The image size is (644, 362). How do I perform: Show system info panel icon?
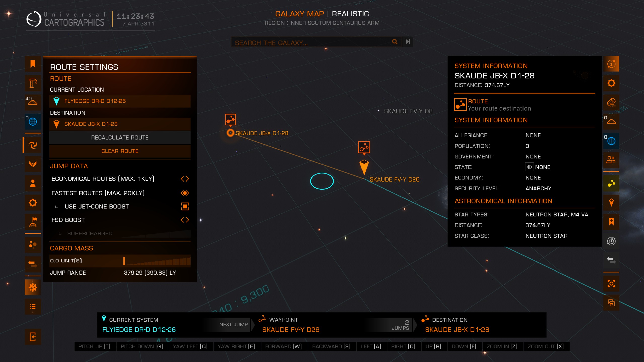611,64
